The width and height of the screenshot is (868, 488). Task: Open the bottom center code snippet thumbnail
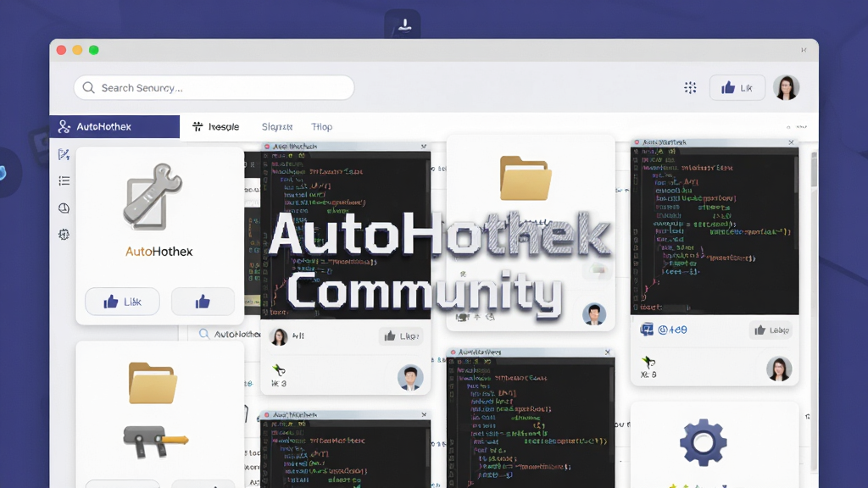(346, 454)
